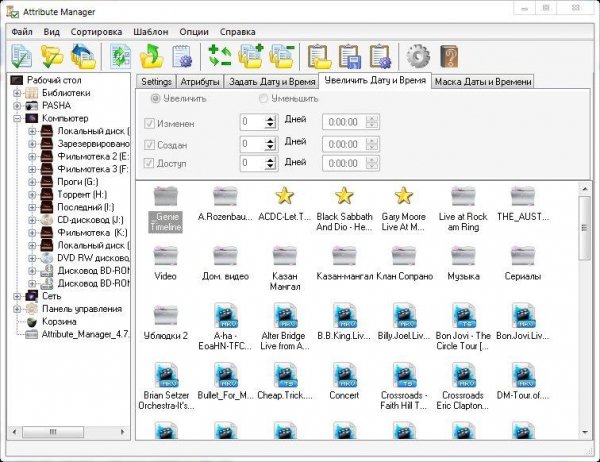600x462 pixels.
Task: Click the folder with blue back arrow icon
Action: [x=83, y=57]
